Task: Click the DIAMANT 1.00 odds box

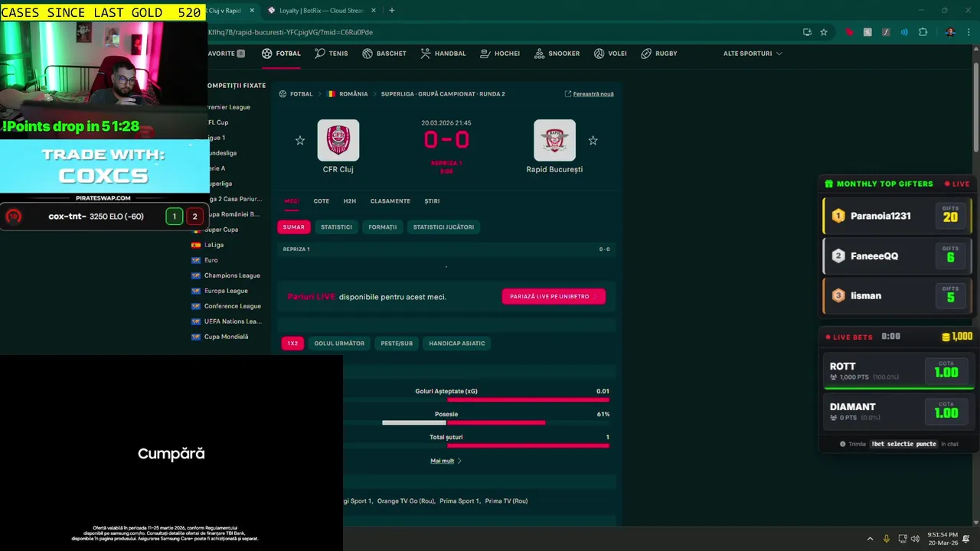Action: tap(946, 412)
